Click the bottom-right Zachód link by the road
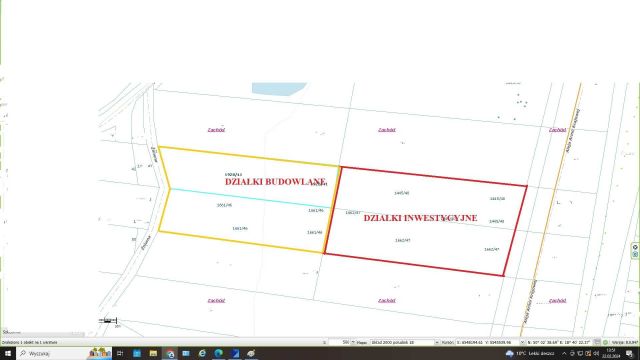640x360 pixels. pos(558,300)
